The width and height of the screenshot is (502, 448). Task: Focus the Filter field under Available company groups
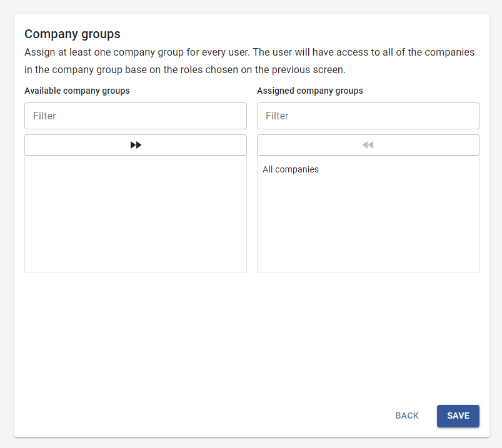point(136,116)
